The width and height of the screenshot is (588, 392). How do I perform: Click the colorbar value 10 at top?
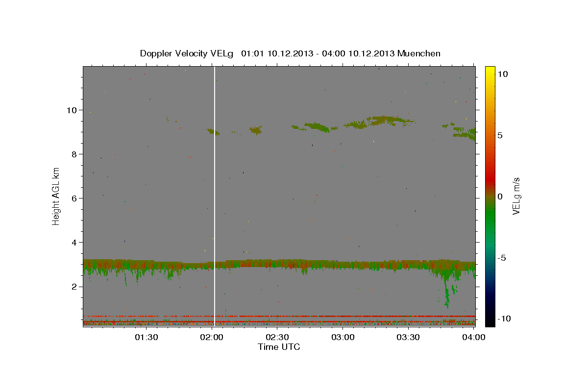[x=503, y=73]
